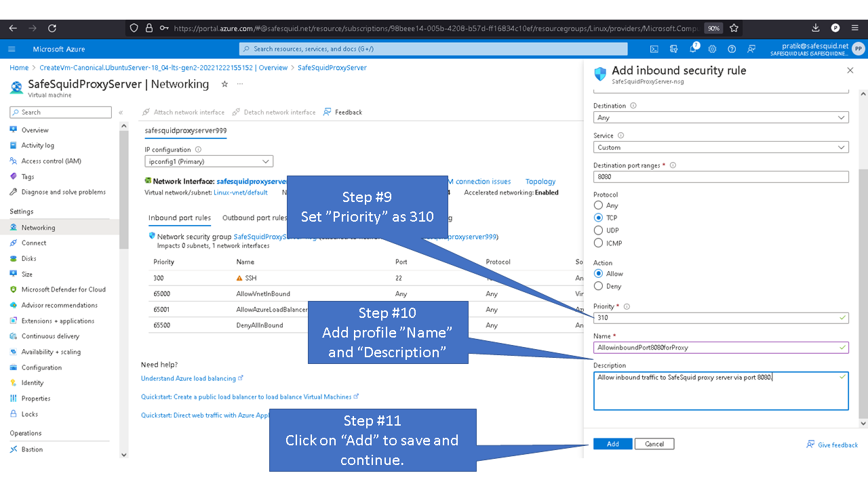Open the user account avatar PP

(858, 49)
